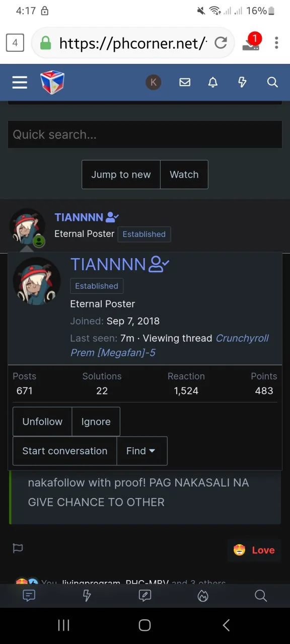This screenshot has height=644, width=290.
Task: Tap the report flag icon under the post
Action: (x=18, y=548)
